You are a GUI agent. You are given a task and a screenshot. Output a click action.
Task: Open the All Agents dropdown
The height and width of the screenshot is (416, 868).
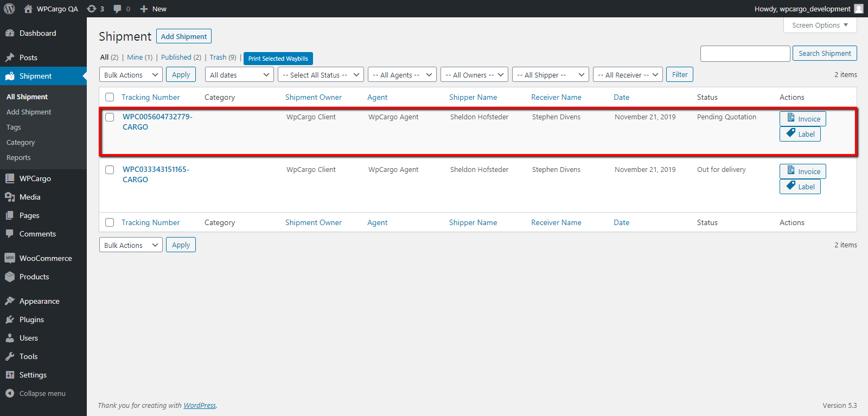(402, 75)
